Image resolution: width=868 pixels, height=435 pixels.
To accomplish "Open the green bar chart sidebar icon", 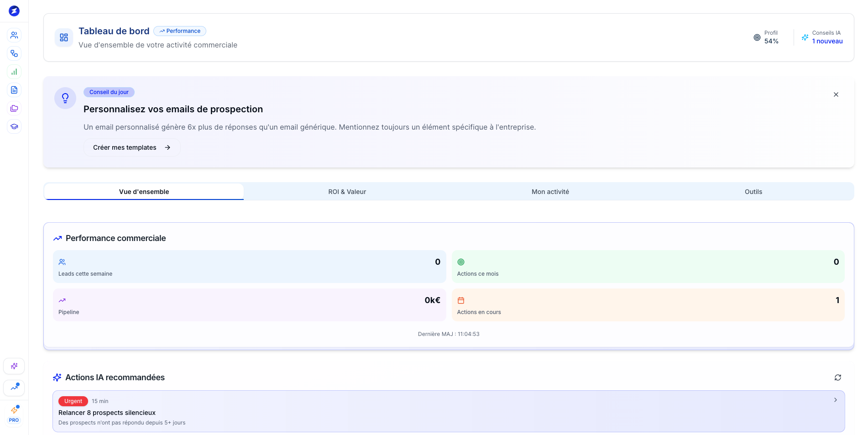I will (14, 72).
